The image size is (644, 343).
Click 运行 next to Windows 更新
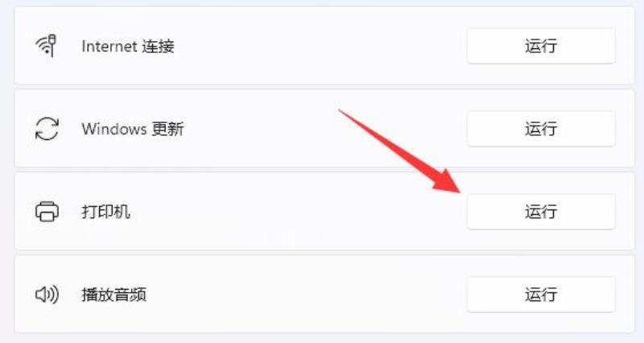coord(541,129)
